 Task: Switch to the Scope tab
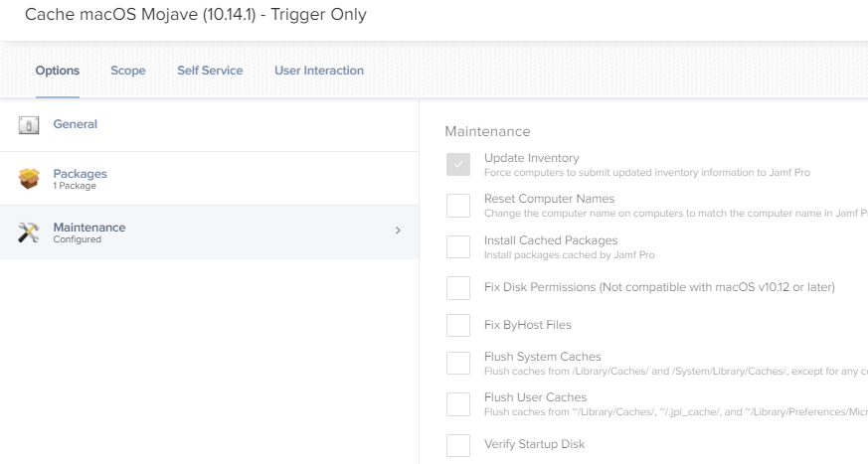coord(128,71)
